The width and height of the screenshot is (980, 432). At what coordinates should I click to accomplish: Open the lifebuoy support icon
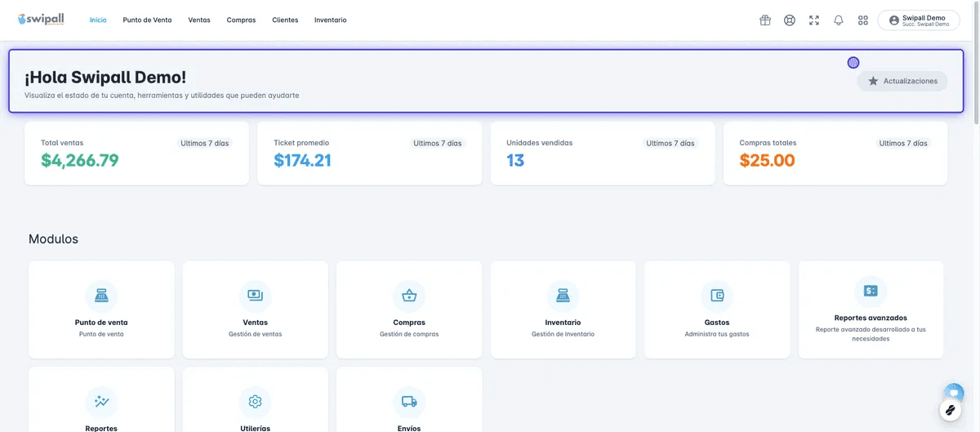790,20
